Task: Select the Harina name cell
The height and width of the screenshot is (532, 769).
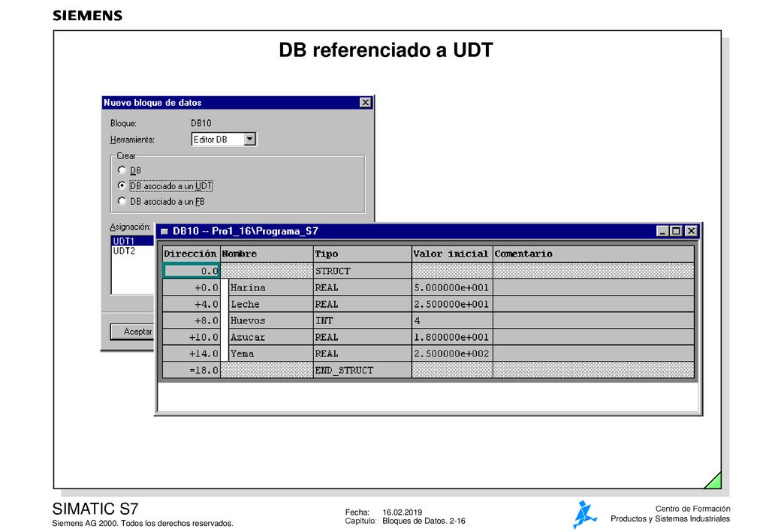Action: (x=271, y=287)
